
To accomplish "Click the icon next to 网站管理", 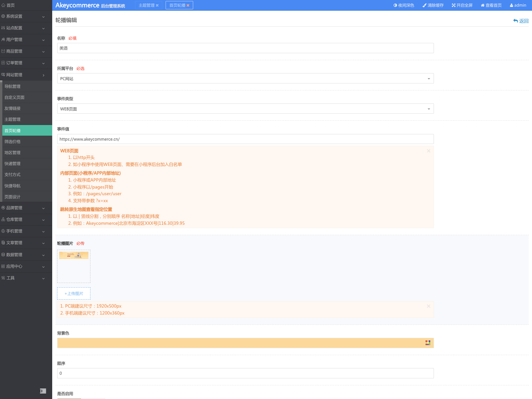I will [x=3, y=75].
